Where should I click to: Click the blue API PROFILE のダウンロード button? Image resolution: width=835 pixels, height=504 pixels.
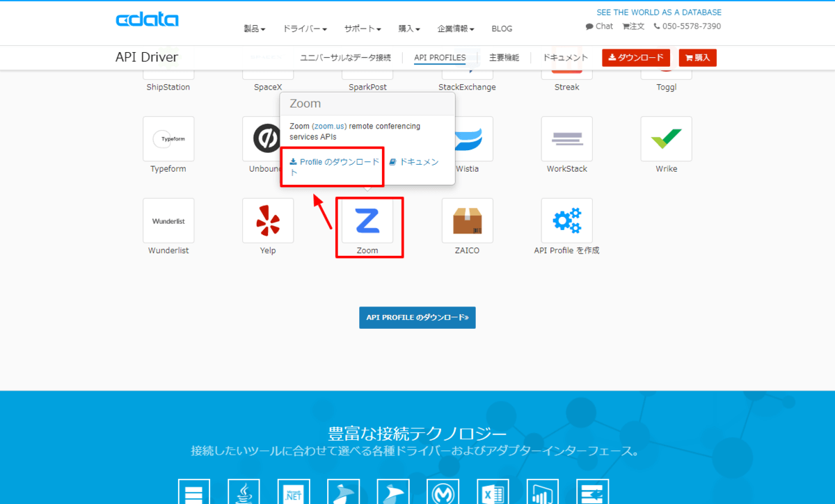point(417,318)
